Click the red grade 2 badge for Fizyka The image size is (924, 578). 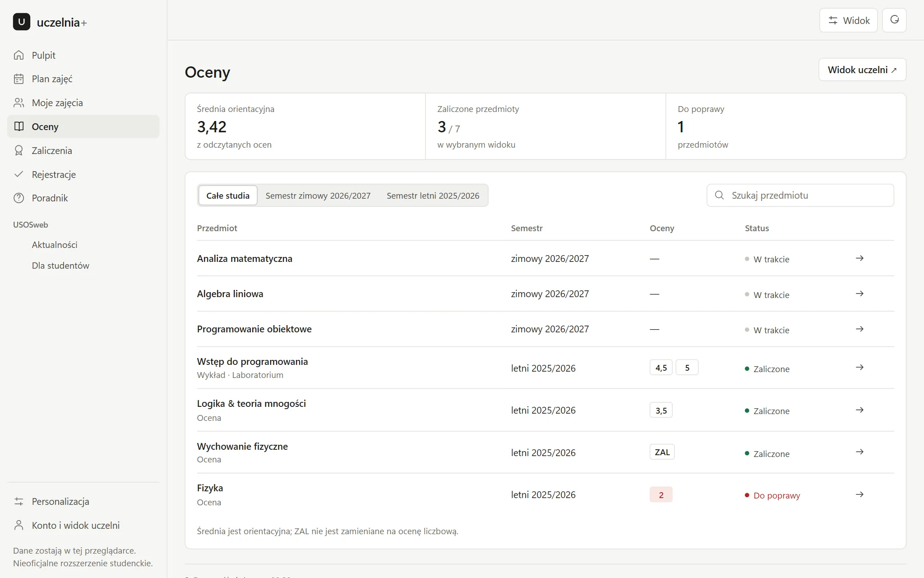pyautogui.click(x=661, y=495)
